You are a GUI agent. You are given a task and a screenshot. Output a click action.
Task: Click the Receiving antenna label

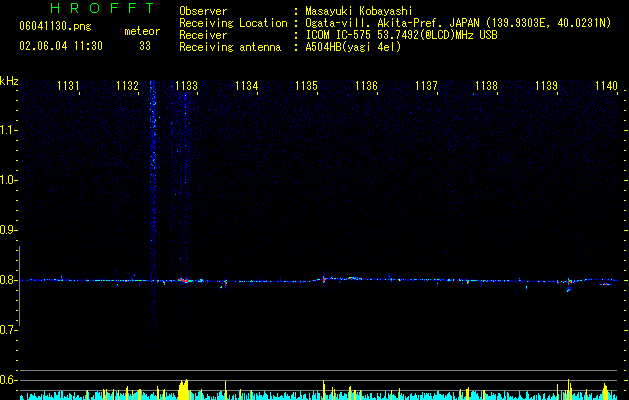[230, 47]
